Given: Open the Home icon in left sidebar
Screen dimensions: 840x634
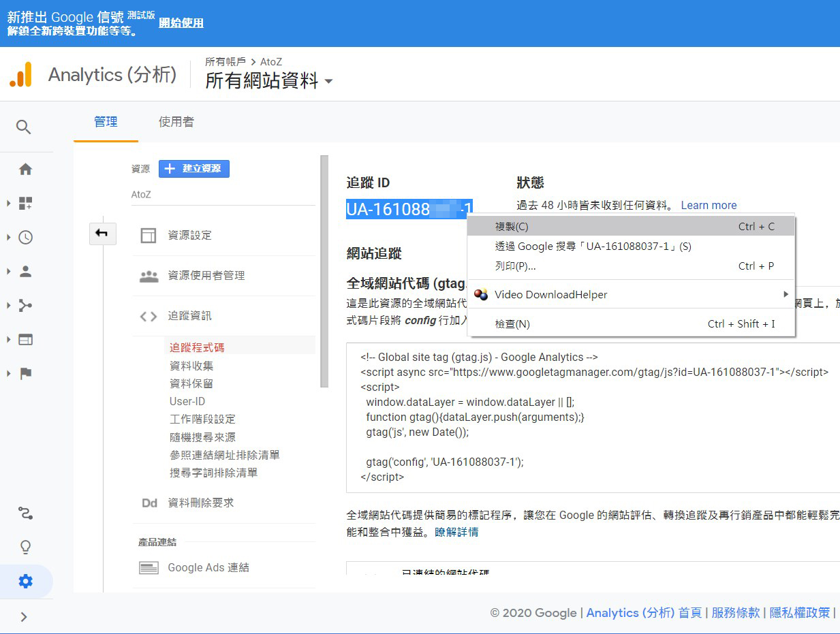Looking at the screenshot, I should (25, 170).
